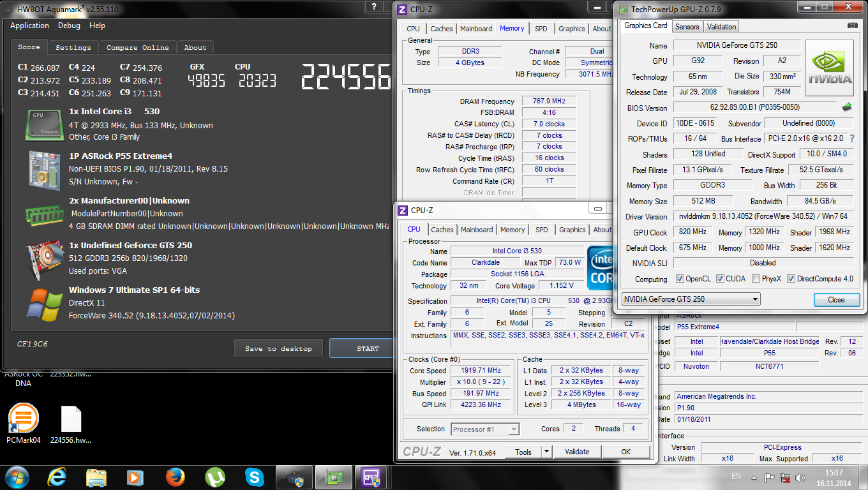Screen dimensions: 868x490
Task: Open the Aquamark Help menu
Action: tap(97, 26)
